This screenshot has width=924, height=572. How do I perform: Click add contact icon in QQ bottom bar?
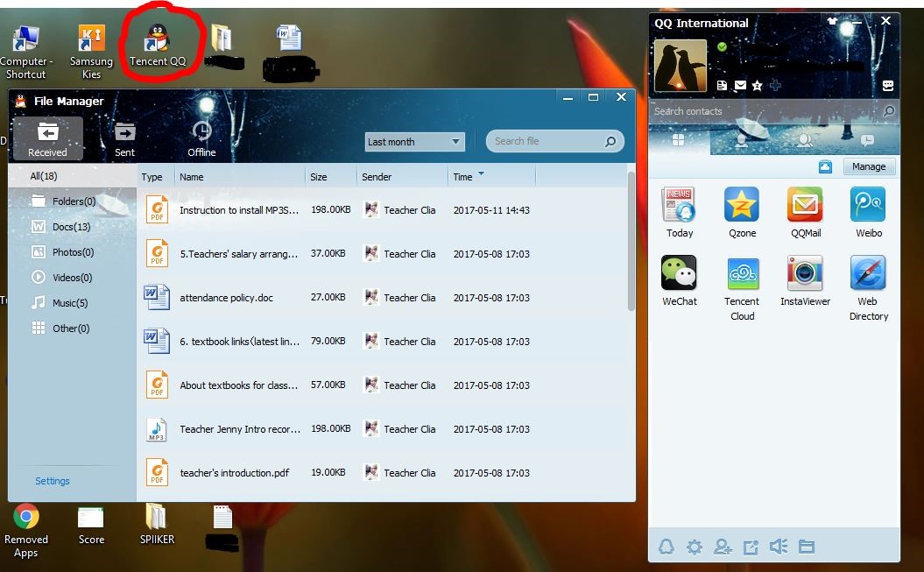pyautogui.click(x=723, y=547)
